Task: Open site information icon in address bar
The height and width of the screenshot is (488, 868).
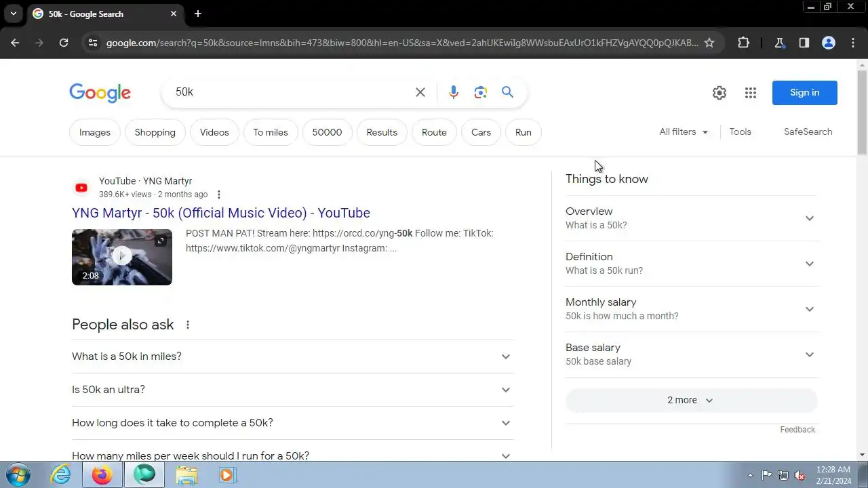Action: pos(93,43)
